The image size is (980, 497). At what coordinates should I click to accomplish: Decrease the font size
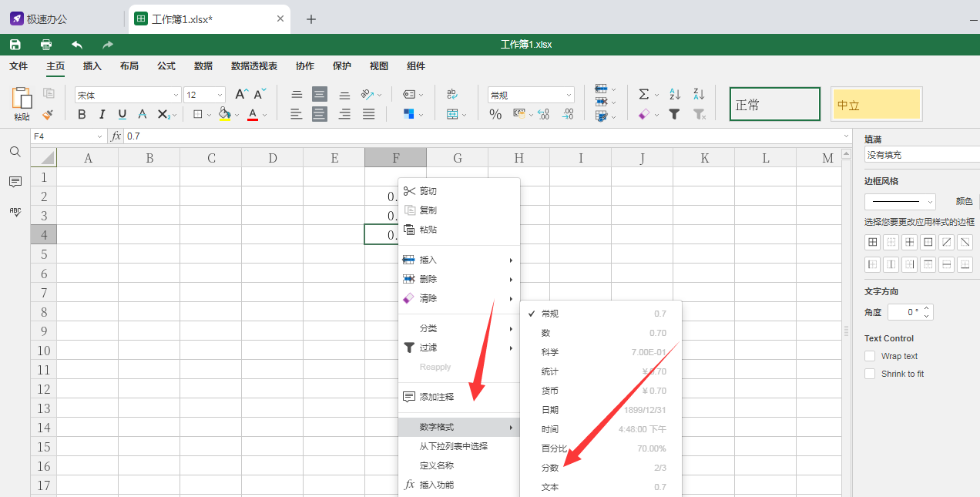260,94
